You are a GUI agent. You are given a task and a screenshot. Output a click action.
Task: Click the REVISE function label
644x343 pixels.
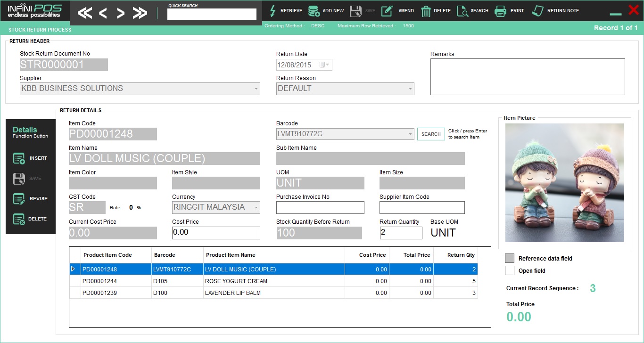coord(39,199)
